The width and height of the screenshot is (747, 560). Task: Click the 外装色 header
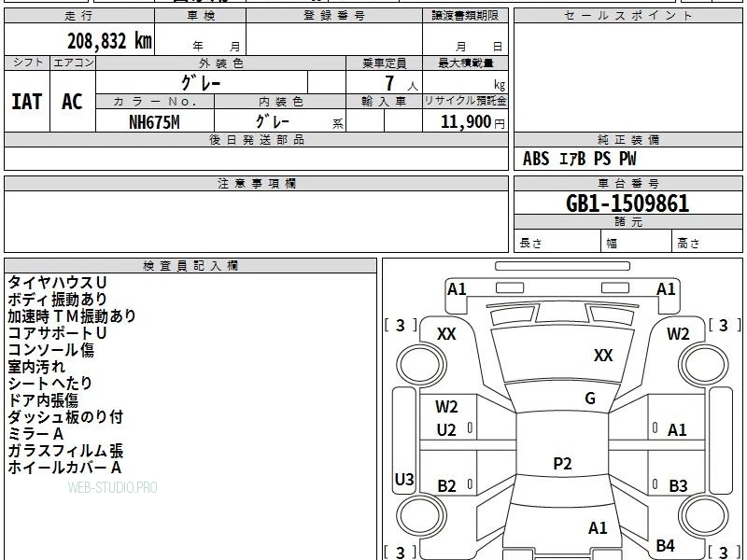pos(220,63)
